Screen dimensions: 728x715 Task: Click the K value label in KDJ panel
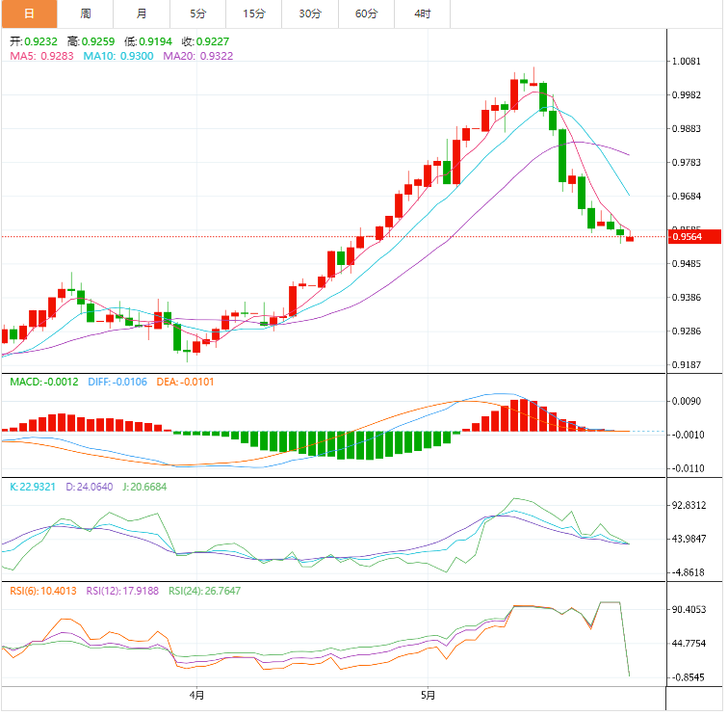(x=34, y=487)
